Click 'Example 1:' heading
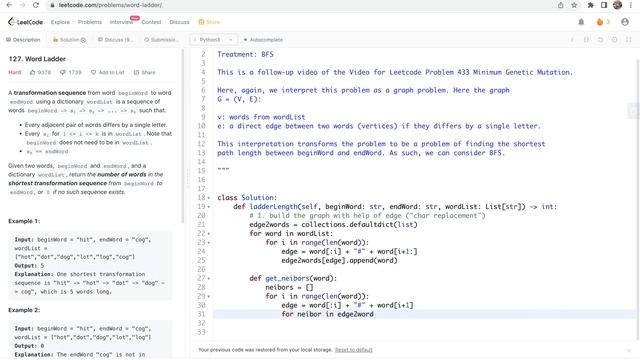The height and width of the screenshot is (360, 640). [x=24, y=221]
